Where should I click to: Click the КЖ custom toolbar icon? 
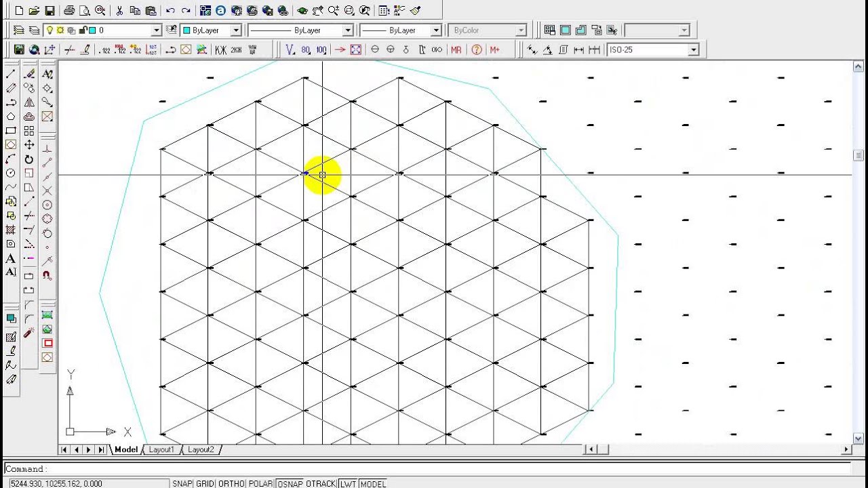point(220,49)
